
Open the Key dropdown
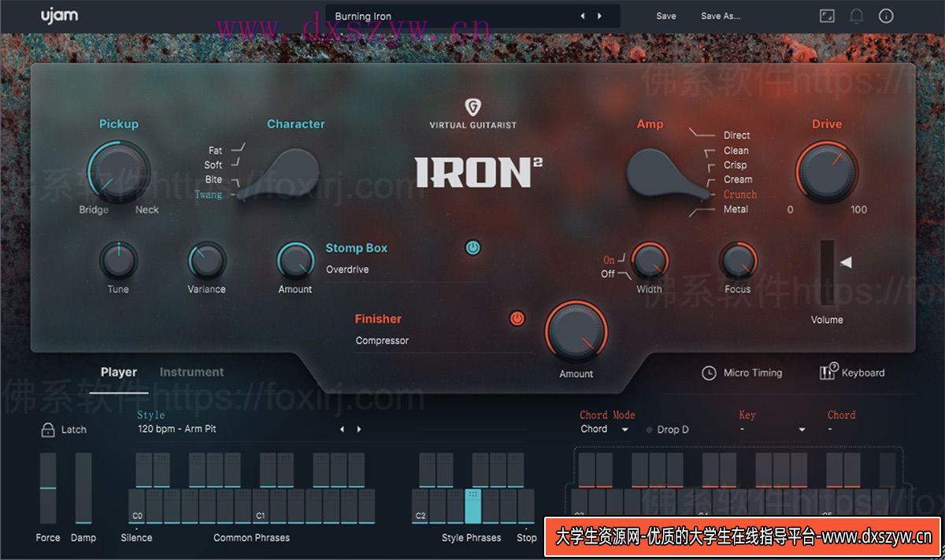773,429
